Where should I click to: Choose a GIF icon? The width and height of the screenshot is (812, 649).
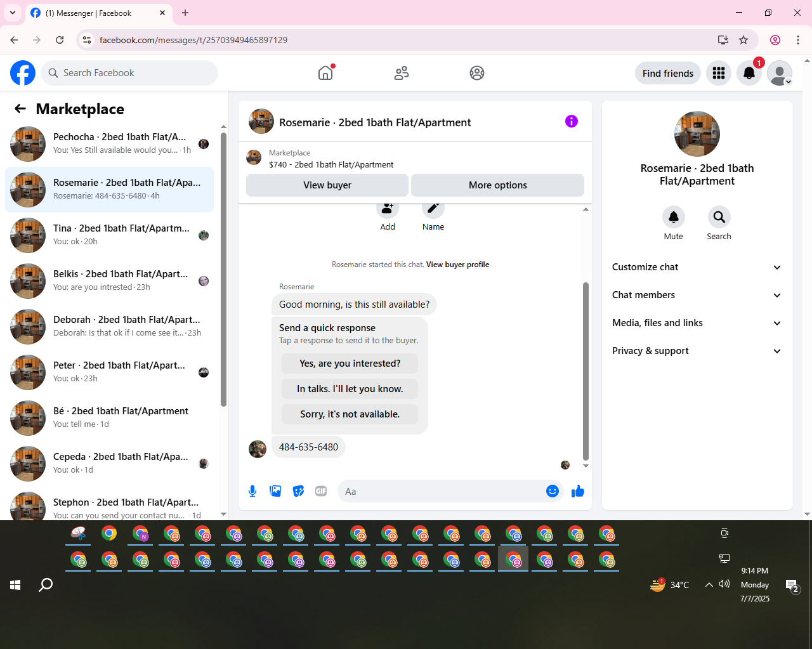(321, 491)
